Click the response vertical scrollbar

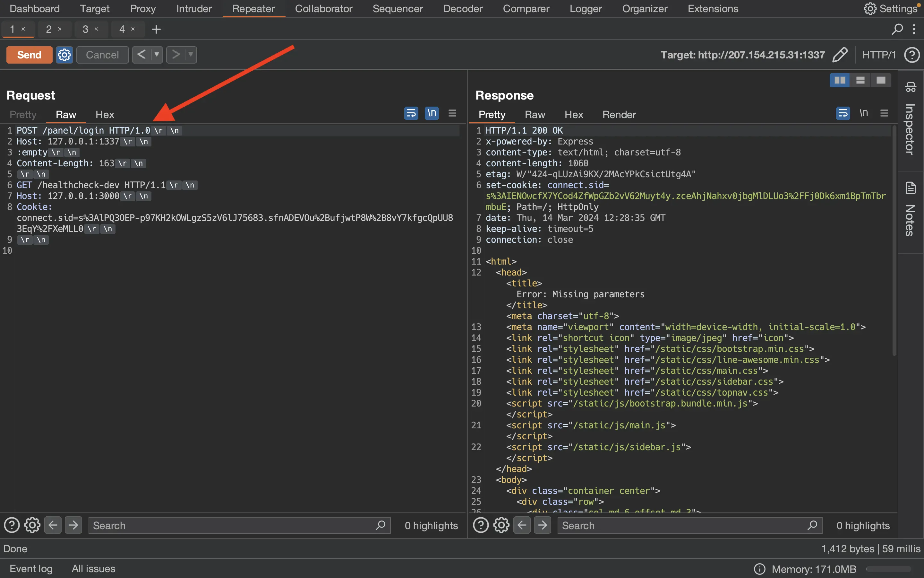point(894,241)
